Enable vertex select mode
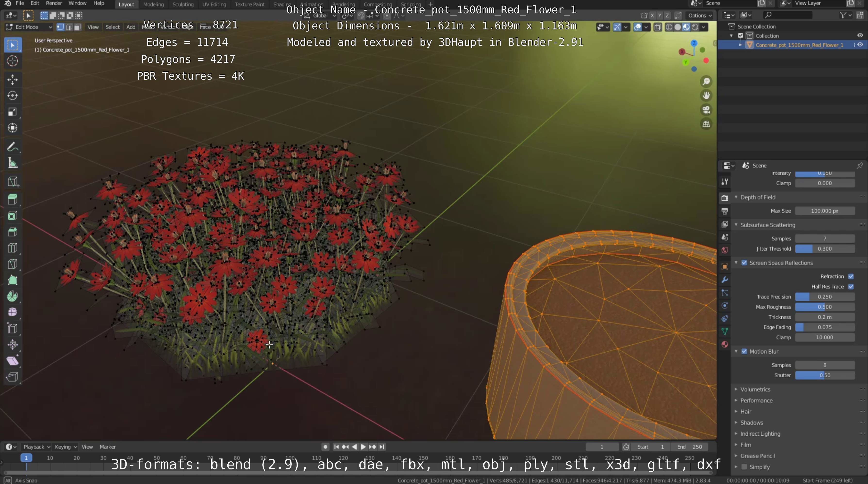Viewport: 868px width, 484px height. (x=61, y=27)
